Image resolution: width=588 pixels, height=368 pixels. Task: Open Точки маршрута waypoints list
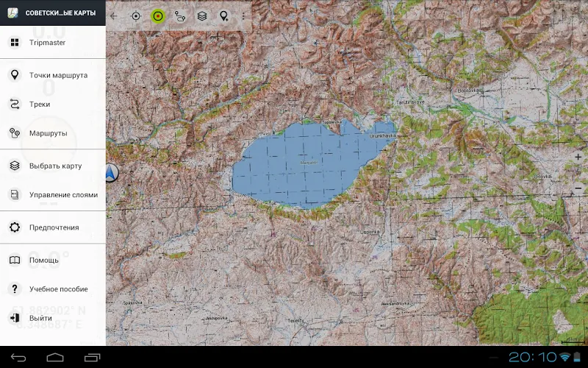point(52,75)
